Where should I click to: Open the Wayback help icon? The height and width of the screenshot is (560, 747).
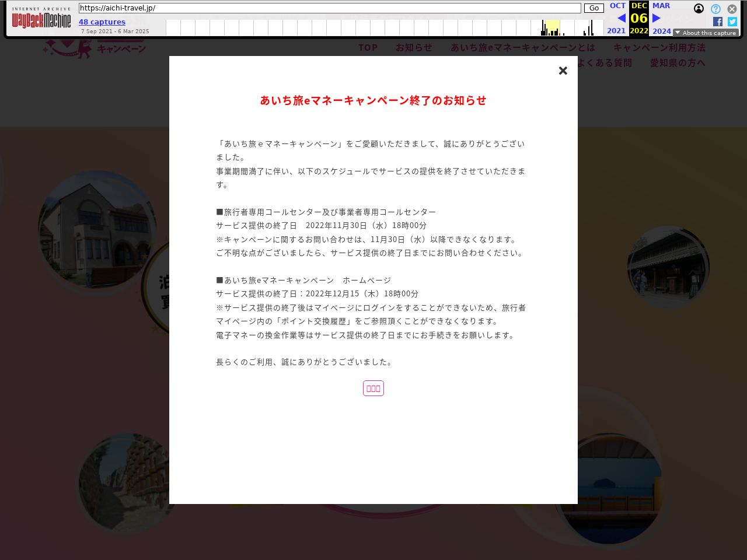[715, 9]
